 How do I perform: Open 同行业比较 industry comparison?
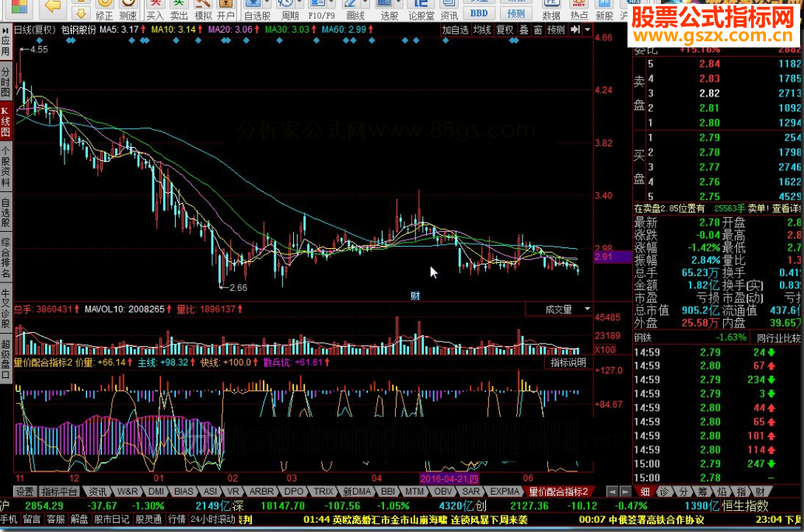(x=778, y=338)
